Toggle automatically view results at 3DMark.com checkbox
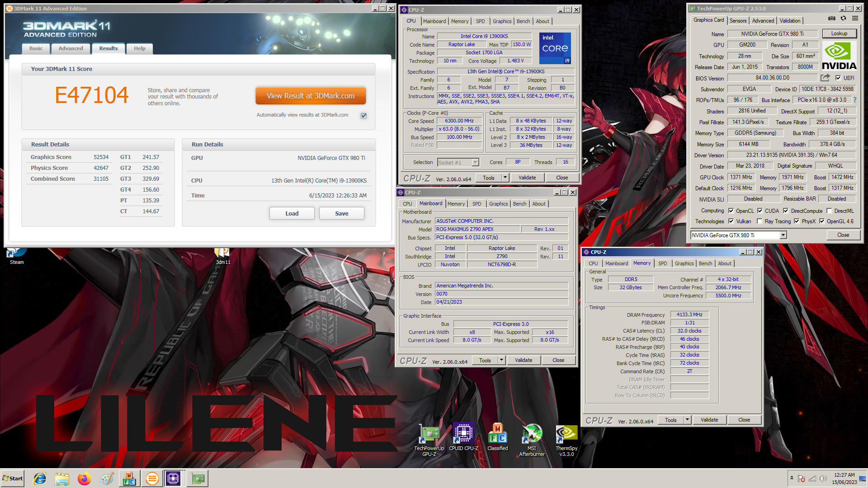 coord(364,116)
